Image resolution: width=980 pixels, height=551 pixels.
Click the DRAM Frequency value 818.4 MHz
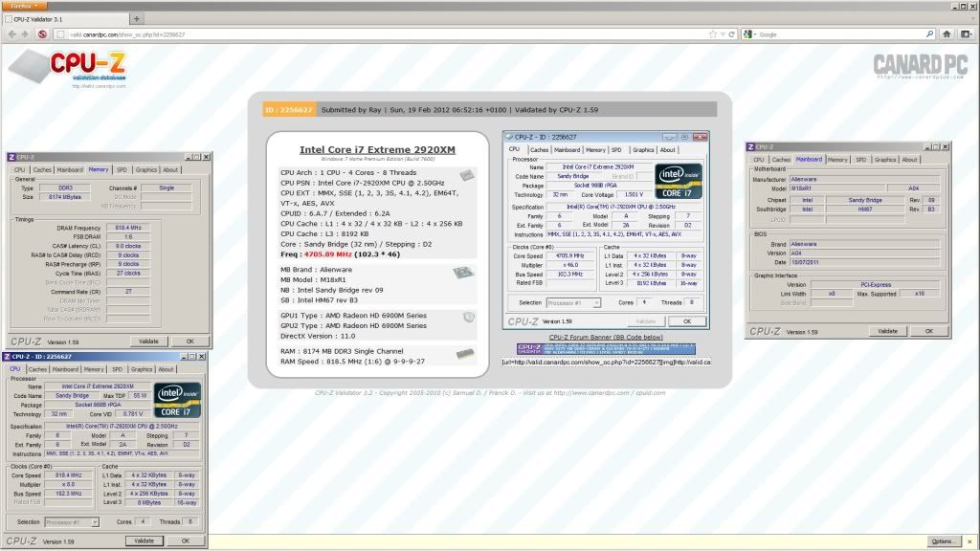pyautogui.click(x=128, y=228)
